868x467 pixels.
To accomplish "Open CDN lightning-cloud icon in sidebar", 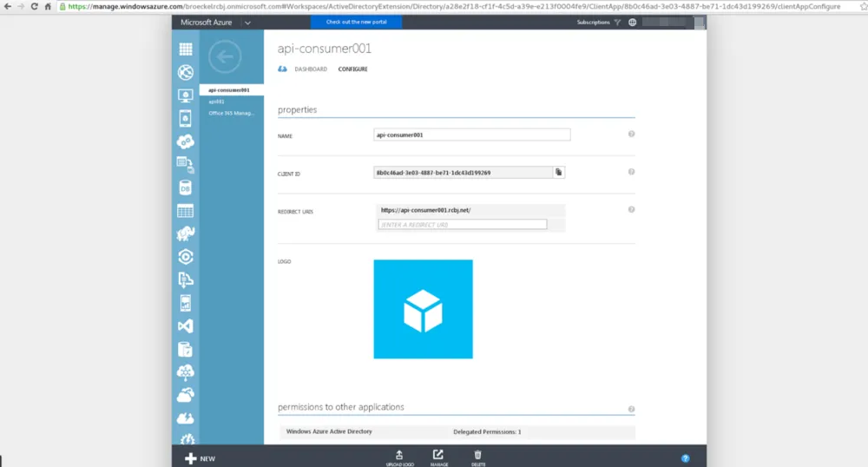I will coord(186,418).
